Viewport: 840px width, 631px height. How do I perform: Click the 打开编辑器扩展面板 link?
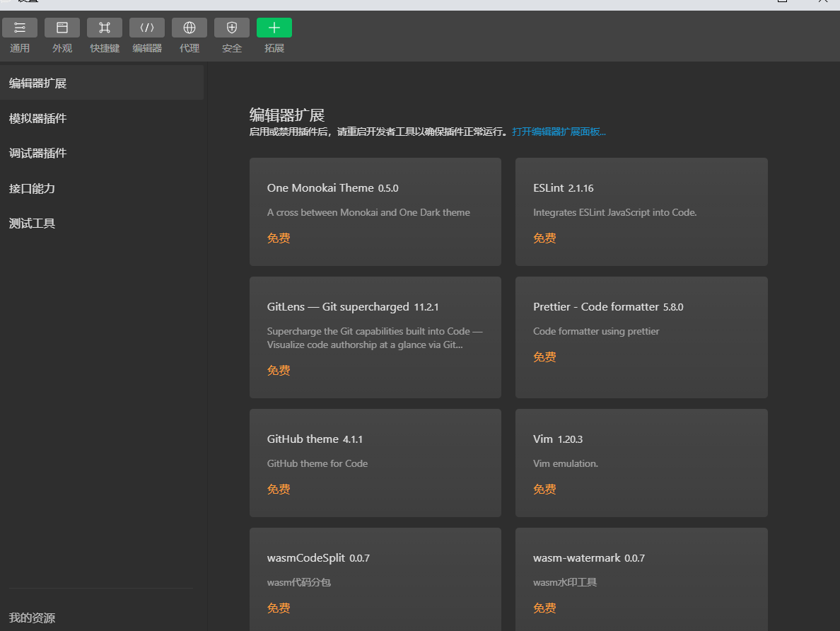click(559, 132)
